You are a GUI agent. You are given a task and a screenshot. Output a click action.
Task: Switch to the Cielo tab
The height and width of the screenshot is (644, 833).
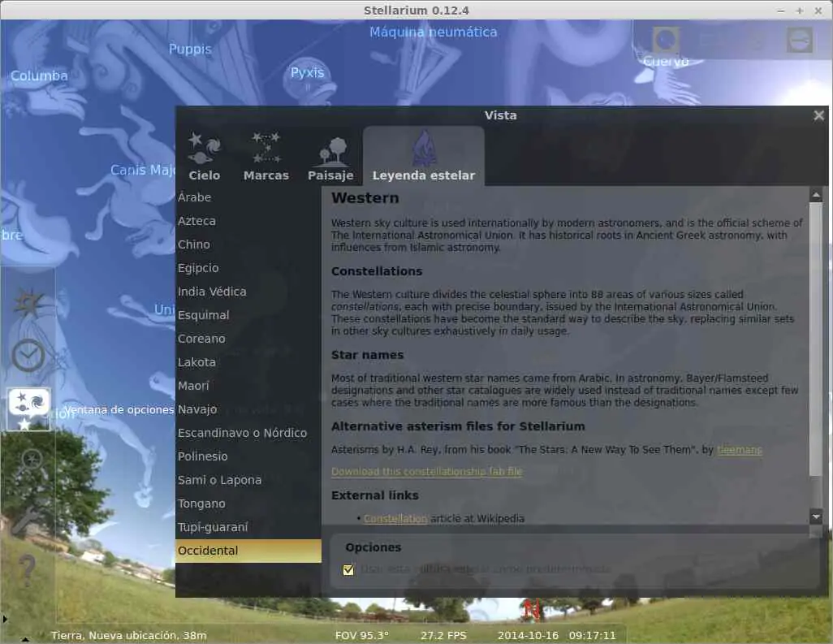(205, 156)
